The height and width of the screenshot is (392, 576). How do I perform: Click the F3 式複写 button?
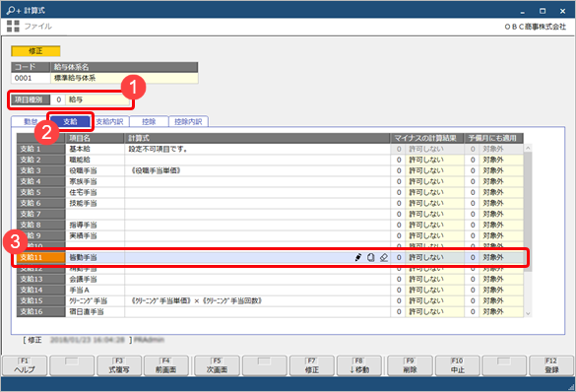pyautogui.click(x=119, y=366)
